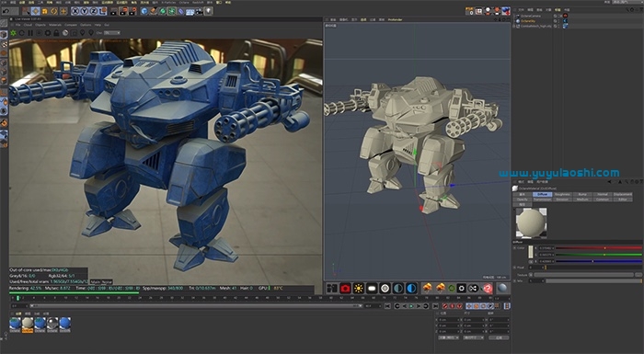Open the Octane menu in the main menu bar
The height and width of the screenshot is (354, 644).
(184, 3)
